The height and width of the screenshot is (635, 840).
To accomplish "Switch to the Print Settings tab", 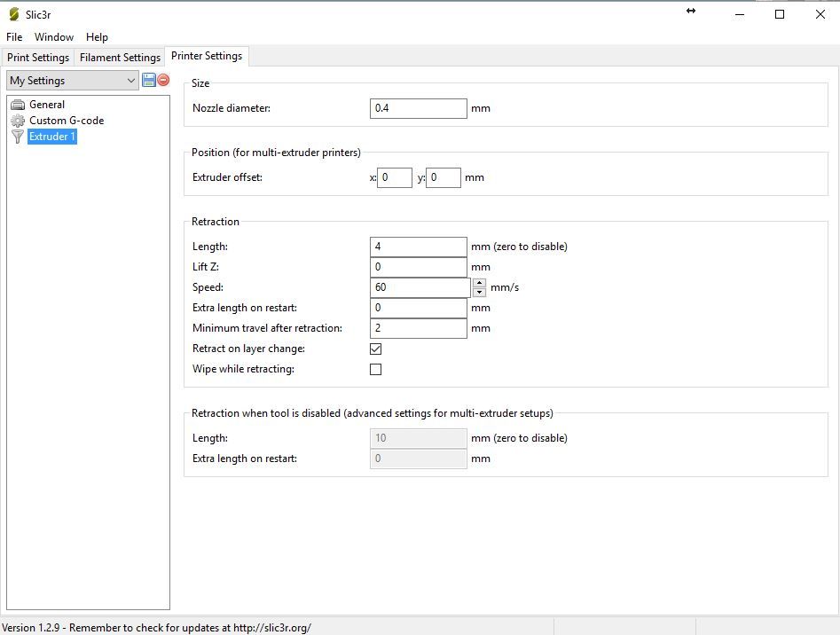I will click(x=38, y=58).
